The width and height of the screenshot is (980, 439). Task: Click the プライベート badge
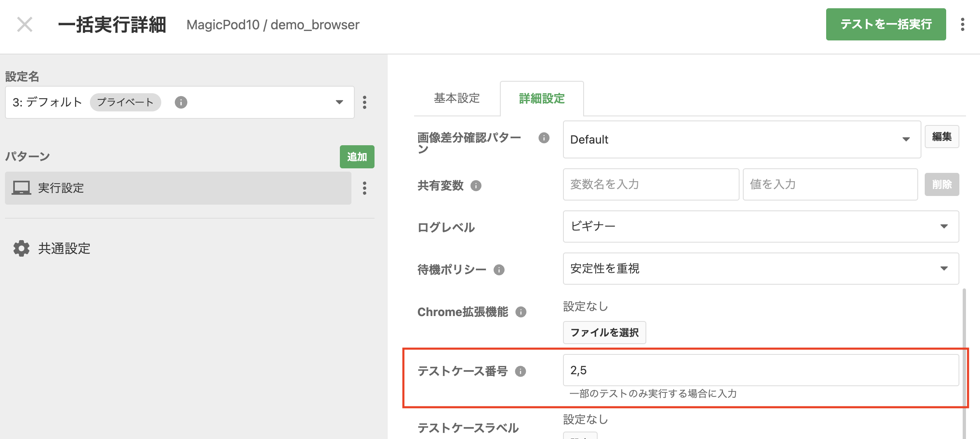tap(125, 102)
